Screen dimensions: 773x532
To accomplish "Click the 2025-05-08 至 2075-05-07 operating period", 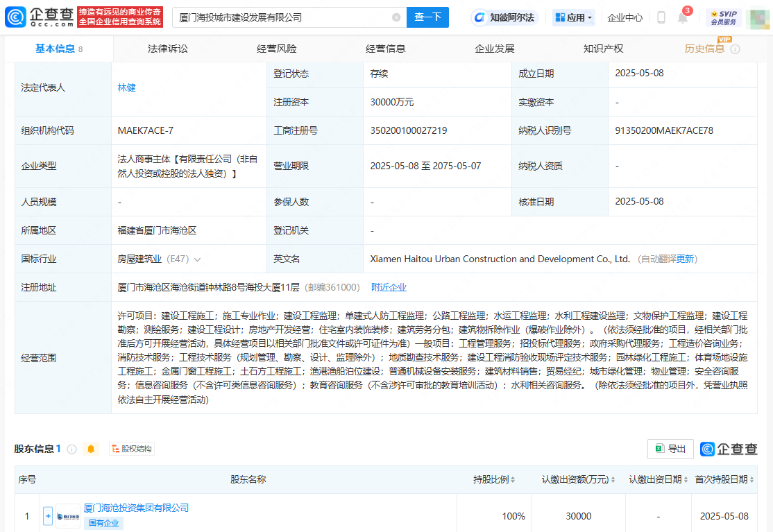I will pyautogui.click(x=425, y=166).
